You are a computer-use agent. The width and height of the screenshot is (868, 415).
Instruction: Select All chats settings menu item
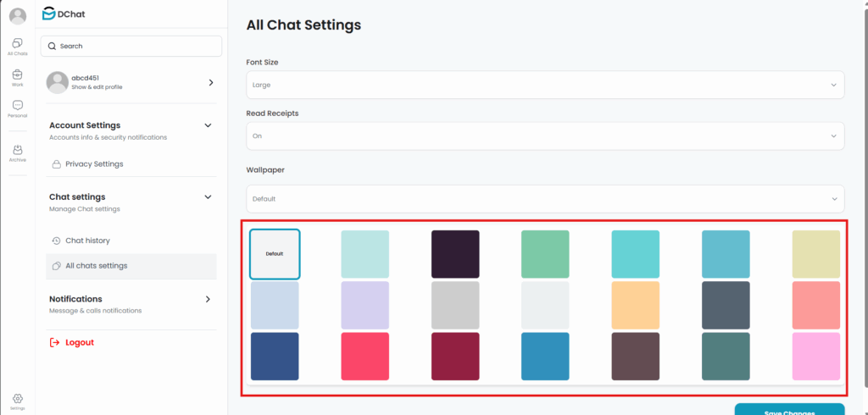[x=96, y=266]
